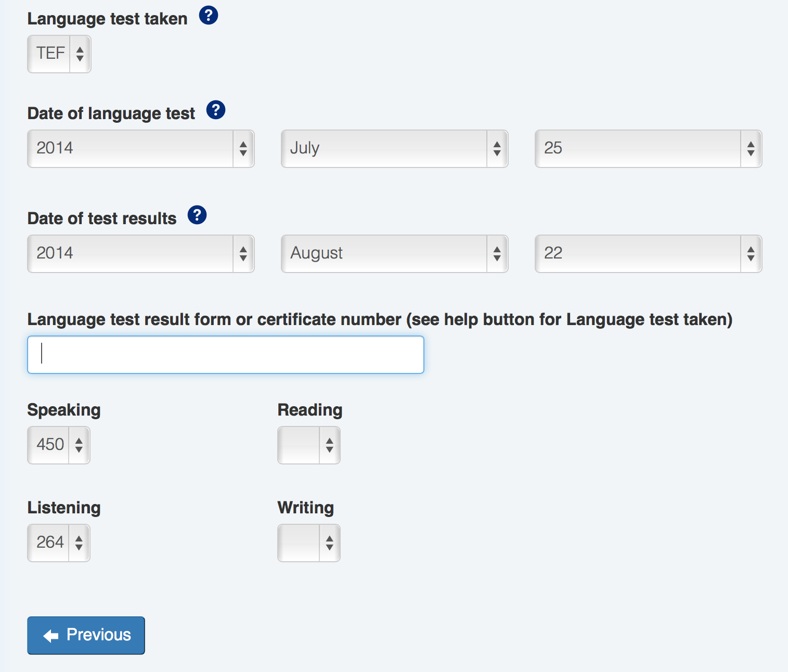Open the test results year dropdown

[x=140, y=254]
